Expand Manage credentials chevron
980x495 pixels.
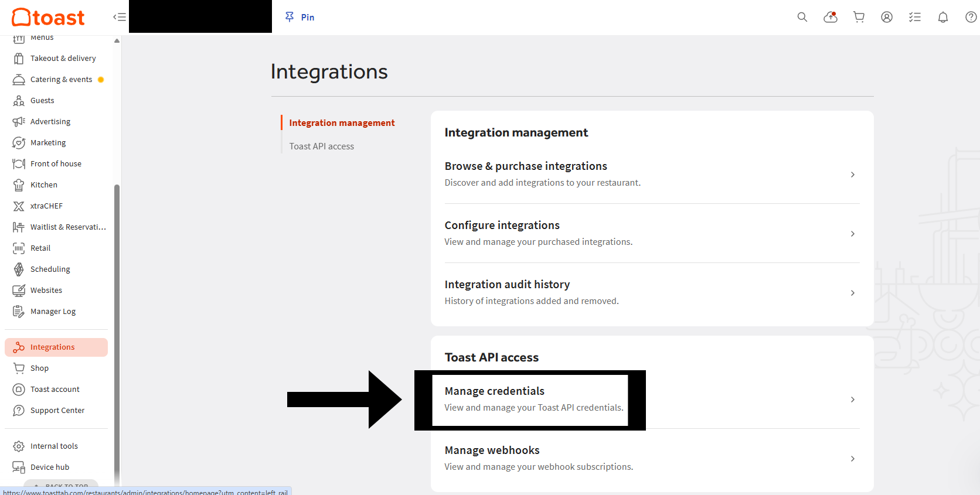tap(853, 400)
